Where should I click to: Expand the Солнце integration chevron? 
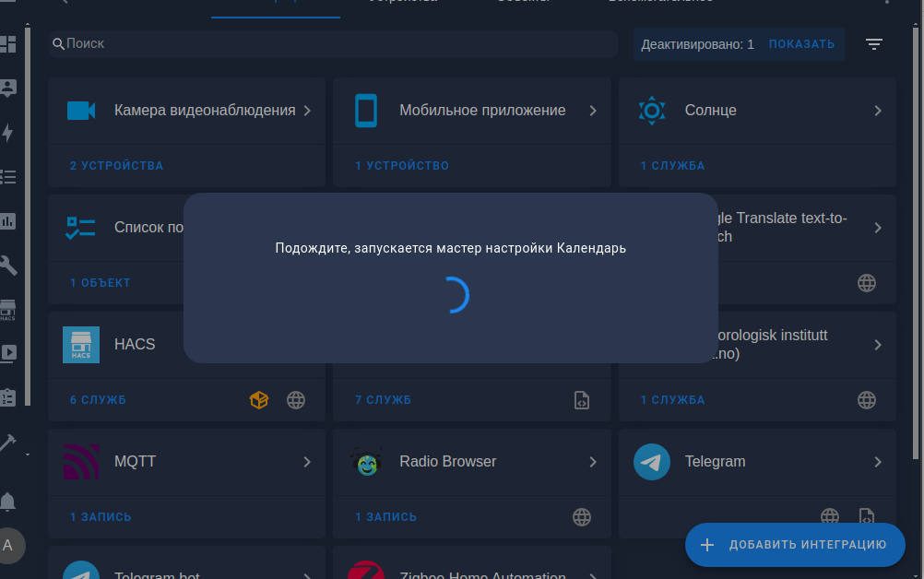[878, 111]
